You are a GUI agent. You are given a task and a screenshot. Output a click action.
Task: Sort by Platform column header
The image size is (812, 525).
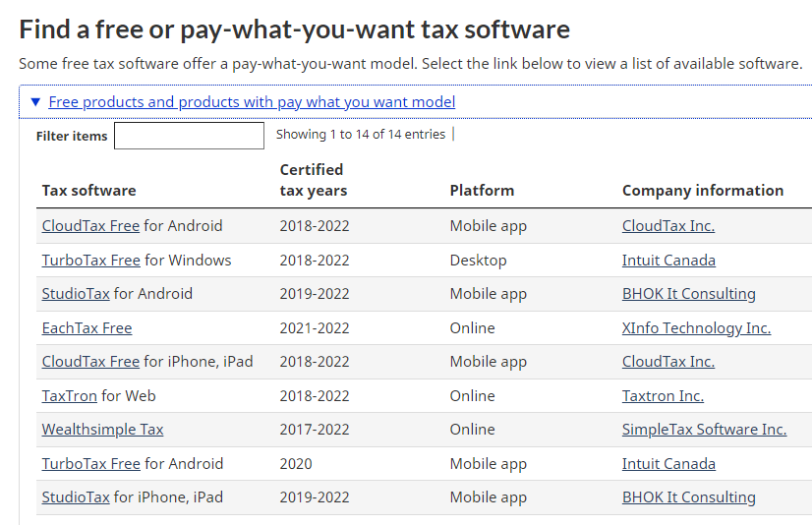point(482,191)
